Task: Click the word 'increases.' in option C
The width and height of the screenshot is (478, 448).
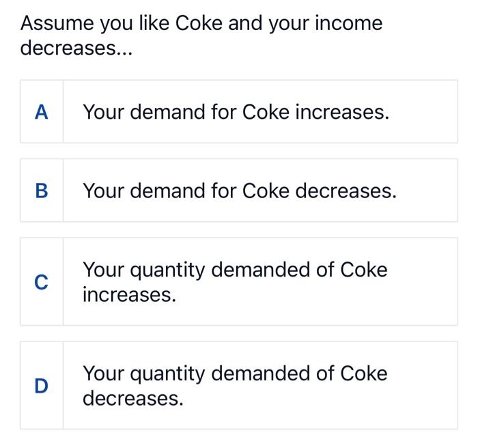Action: pyautogui.click(x=129, y=295)
